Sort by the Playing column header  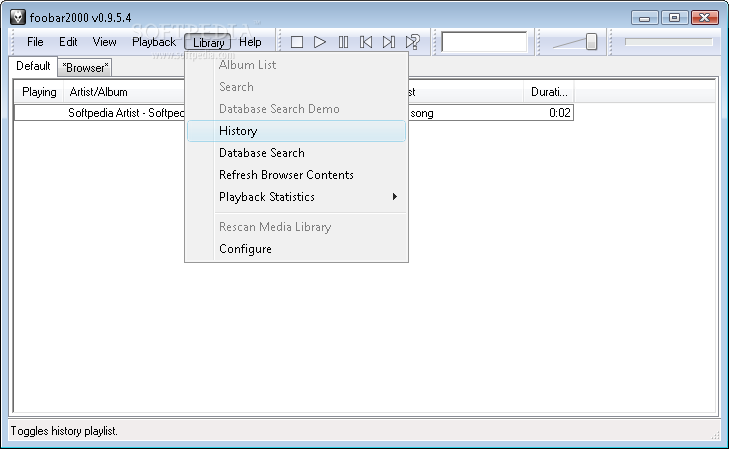click(39, 92)
